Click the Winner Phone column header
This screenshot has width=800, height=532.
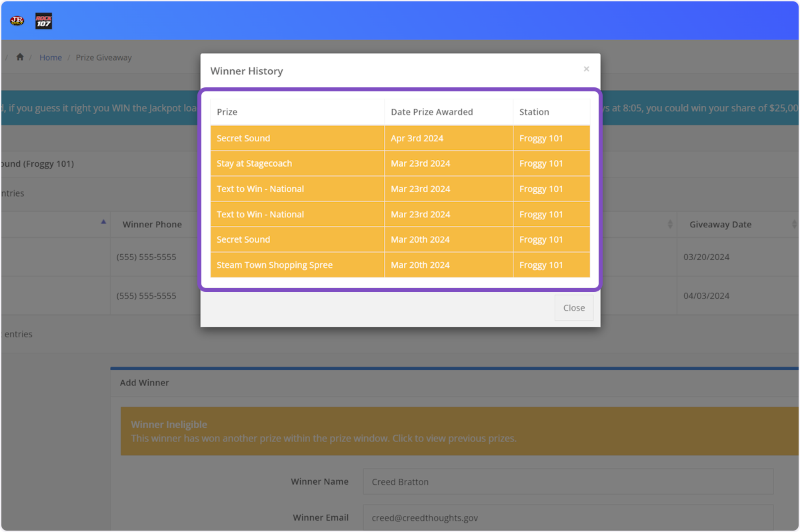tap(152, 225)
